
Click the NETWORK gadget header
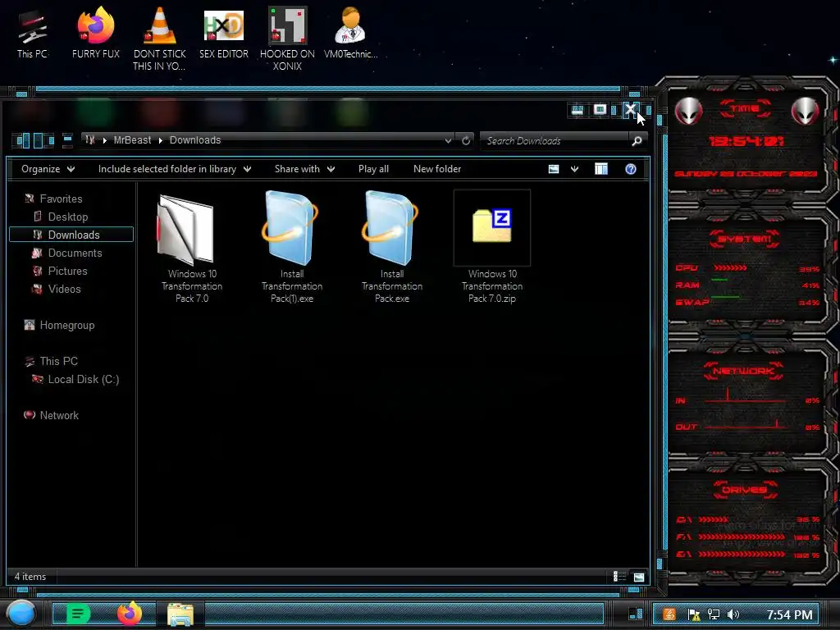[x=743, y=371]
